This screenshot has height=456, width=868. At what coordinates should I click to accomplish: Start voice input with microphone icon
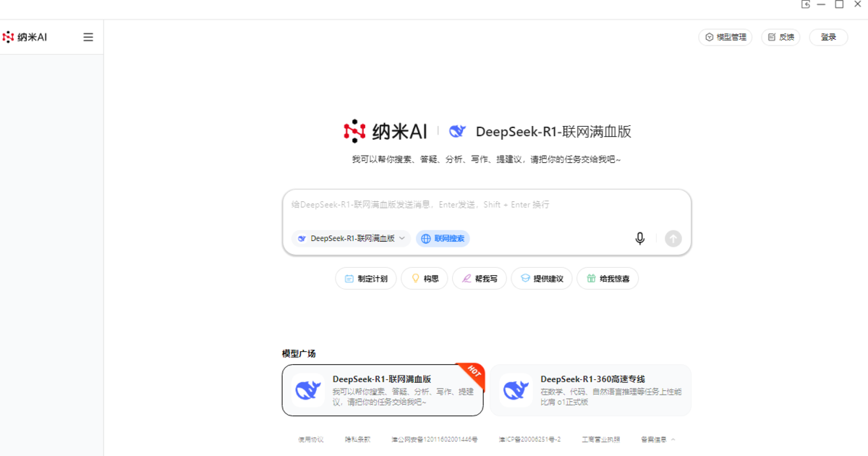click(639, 238)
